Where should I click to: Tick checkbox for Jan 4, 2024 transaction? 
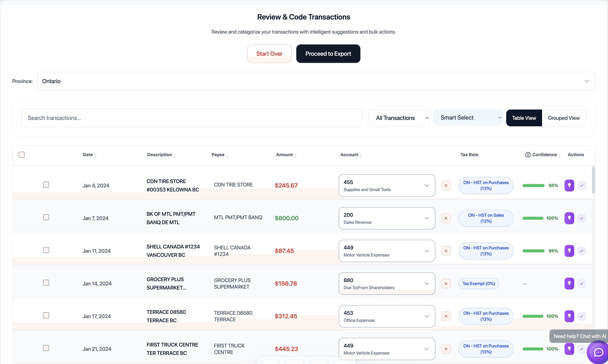(x=46, y=185)
